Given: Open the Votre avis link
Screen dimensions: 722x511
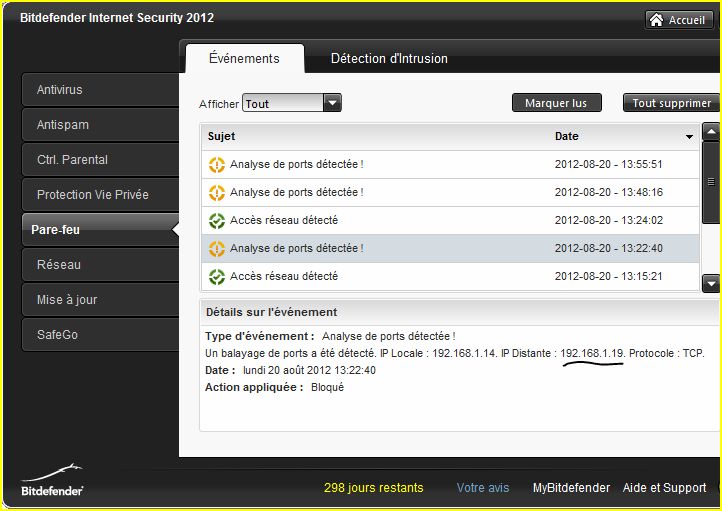Looking at the screenshot, I should coord(483,488).
